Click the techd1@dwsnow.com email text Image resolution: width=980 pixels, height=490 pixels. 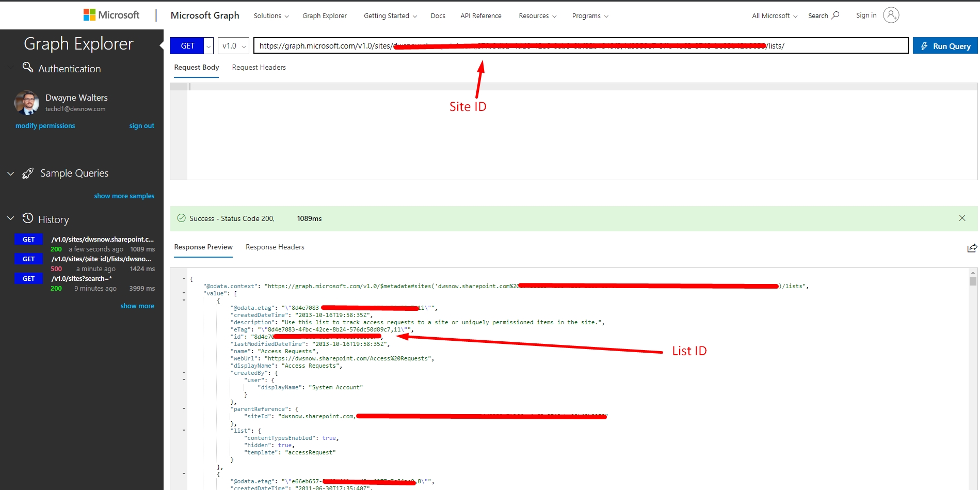pyautogui.click(x=75, y=109)
